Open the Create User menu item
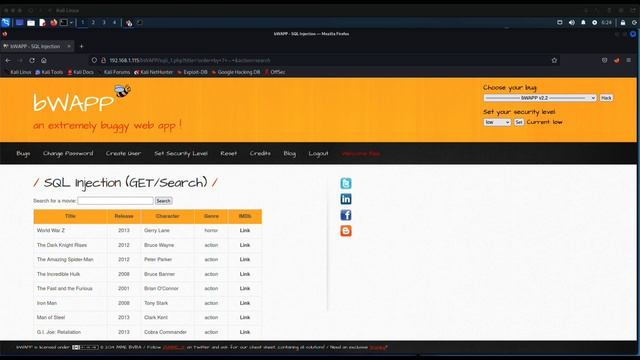This screenshot has width=640, height=360. [123, 153]
